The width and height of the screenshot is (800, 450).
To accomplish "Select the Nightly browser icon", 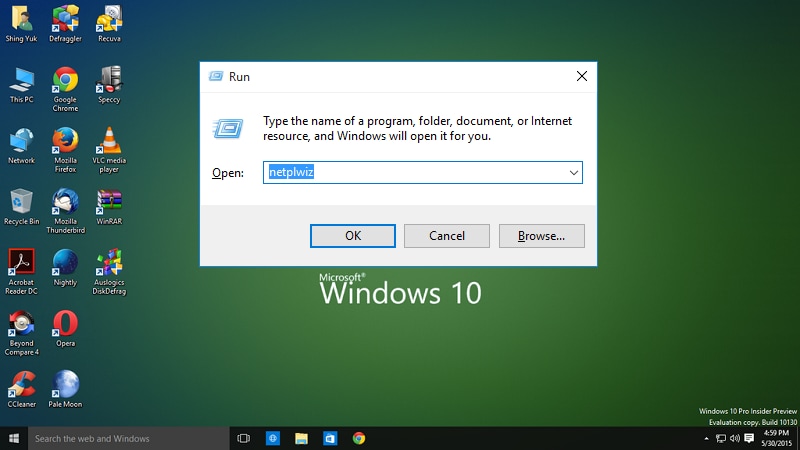I will click(65, 268).
